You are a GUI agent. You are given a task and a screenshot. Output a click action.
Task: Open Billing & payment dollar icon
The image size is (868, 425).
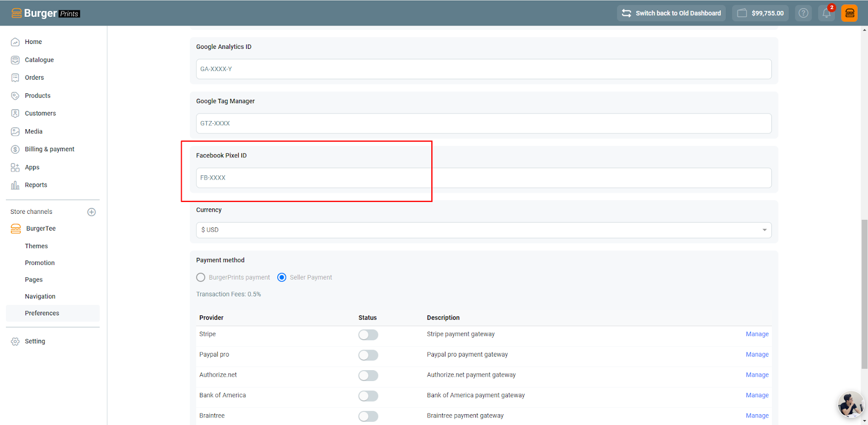click(x=15, y=149)
